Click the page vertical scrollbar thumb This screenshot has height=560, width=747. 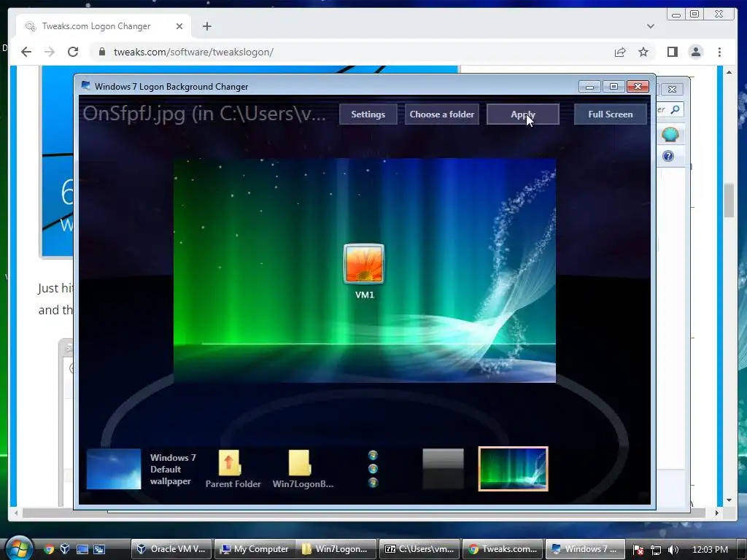pyautogui.click(x=729, y=200)
